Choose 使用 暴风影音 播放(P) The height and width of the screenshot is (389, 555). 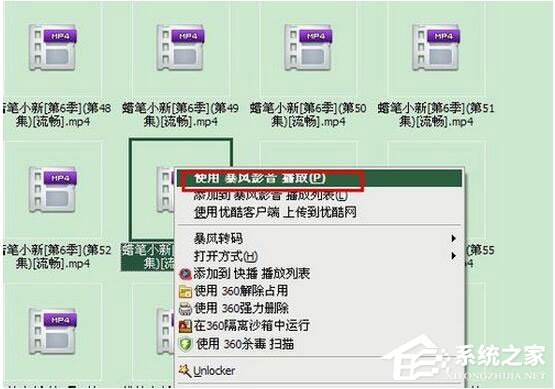[319, 178]
